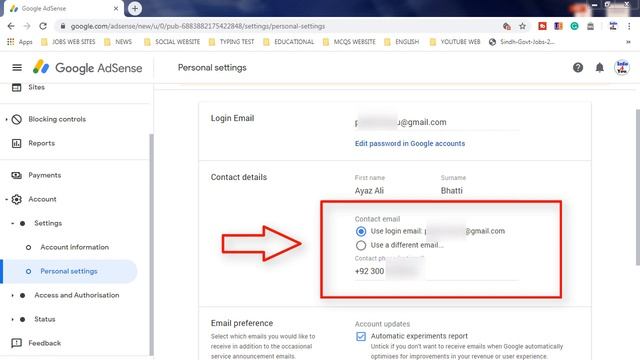640x360 pixels.
Task: Click the sidebar vertical scrollbar
Action: point(151,245)
